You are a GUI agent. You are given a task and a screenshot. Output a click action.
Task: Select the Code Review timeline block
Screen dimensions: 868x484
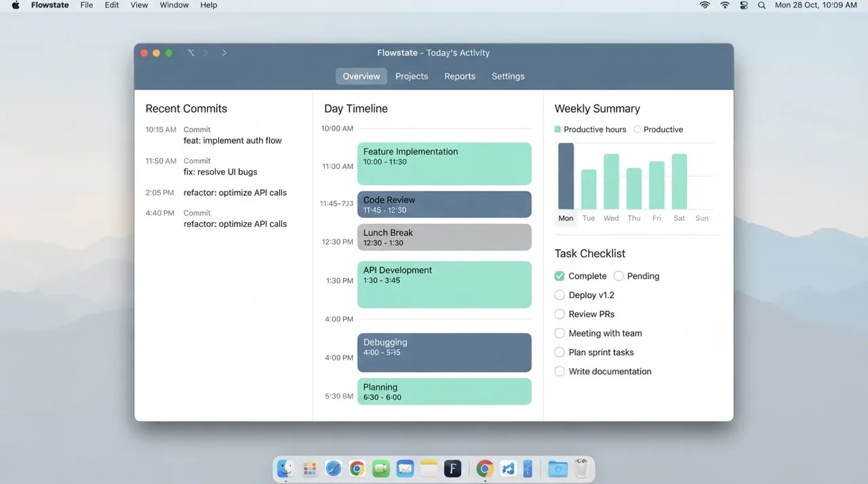(x=444, y=204)
